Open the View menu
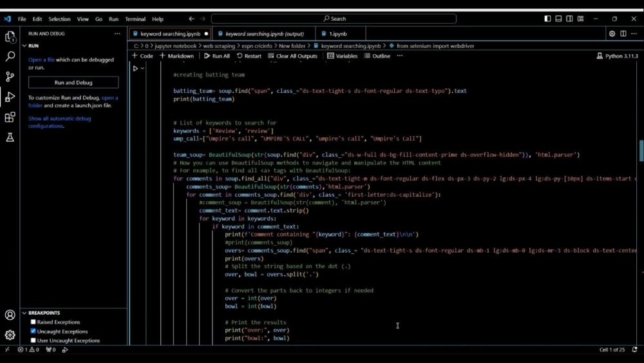The image size is (644, 363). 82,19
